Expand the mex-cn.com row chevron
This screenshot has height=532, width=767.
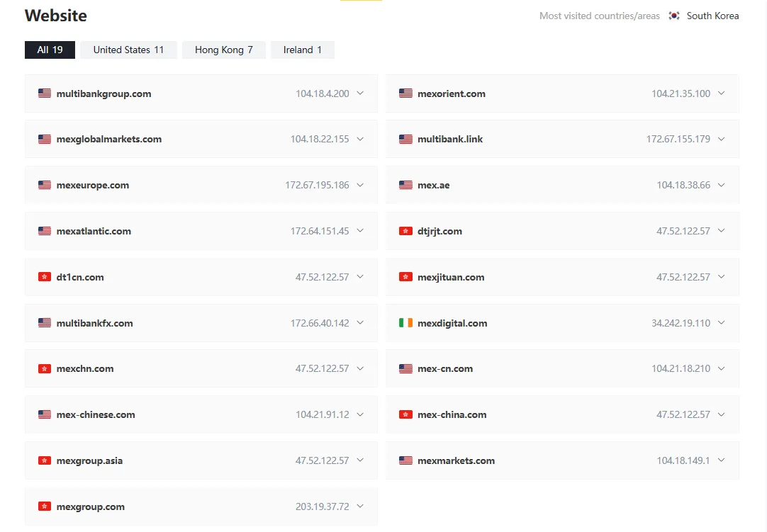721,368
